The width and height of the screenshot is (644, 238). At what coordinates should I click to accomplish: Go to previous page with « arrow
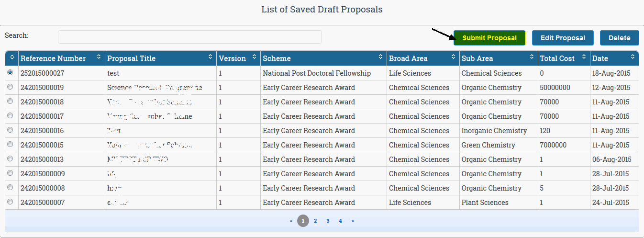(x=291, y=221)
